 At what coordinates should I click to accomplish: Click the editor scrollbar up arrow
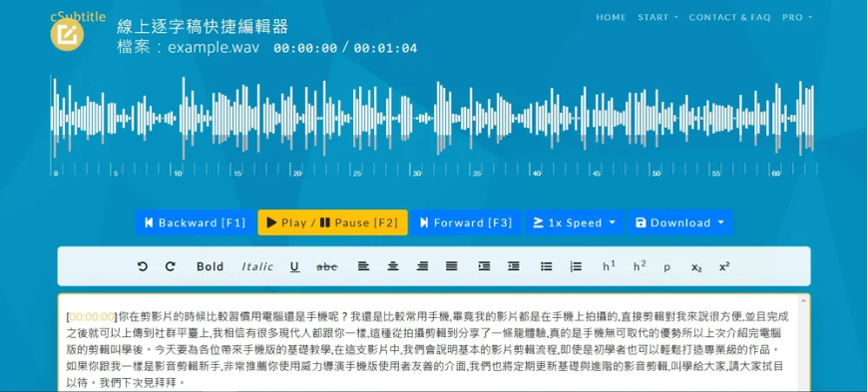[x=804, y=300]
